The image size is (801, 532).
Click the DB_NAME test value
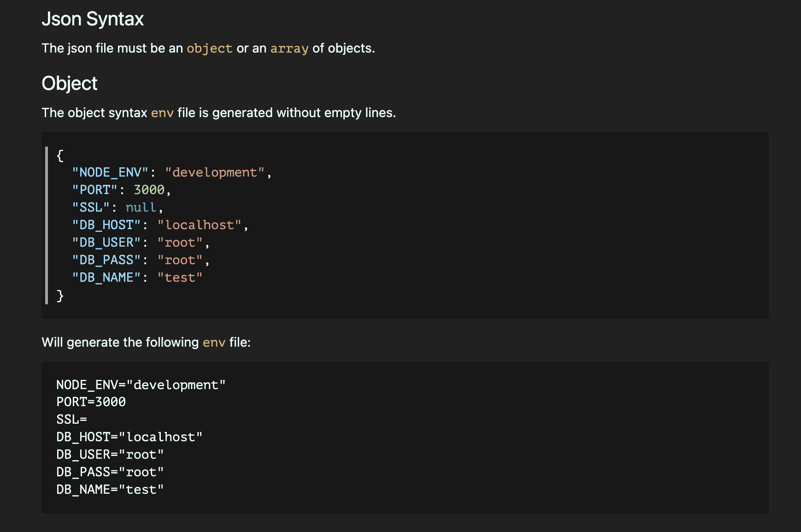click(x=180, y=277)
